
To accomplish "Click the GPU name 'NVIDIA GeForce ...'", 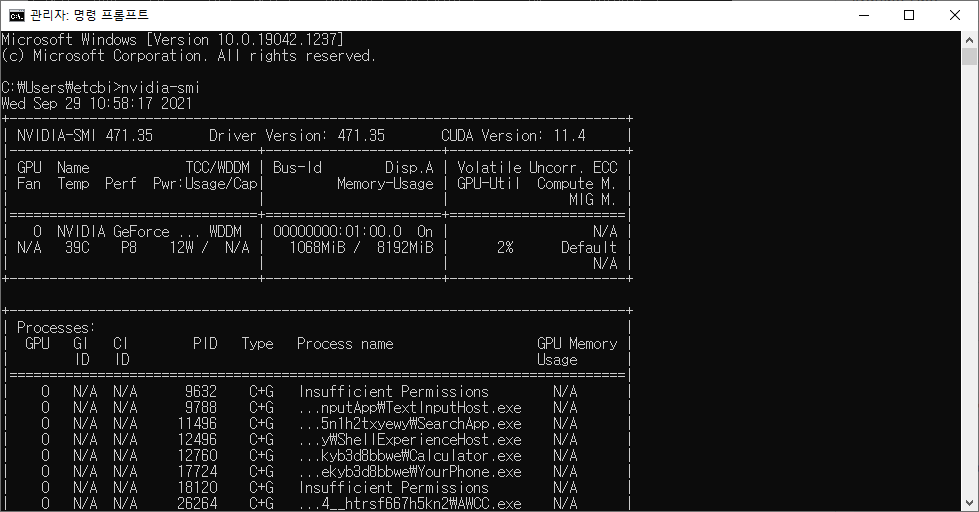I will pyautogui.click(x=129, y=232).
